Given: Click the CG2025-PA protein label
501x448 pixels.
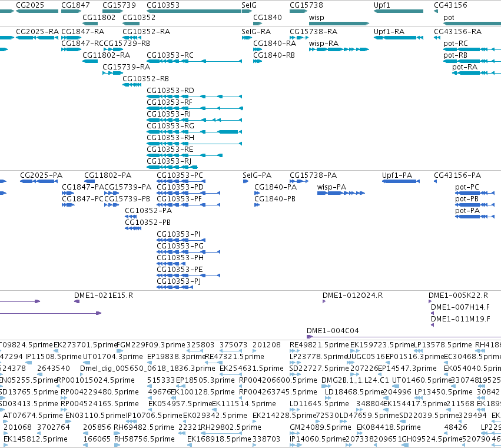Looking at the screenshot, I should [41, 175].
